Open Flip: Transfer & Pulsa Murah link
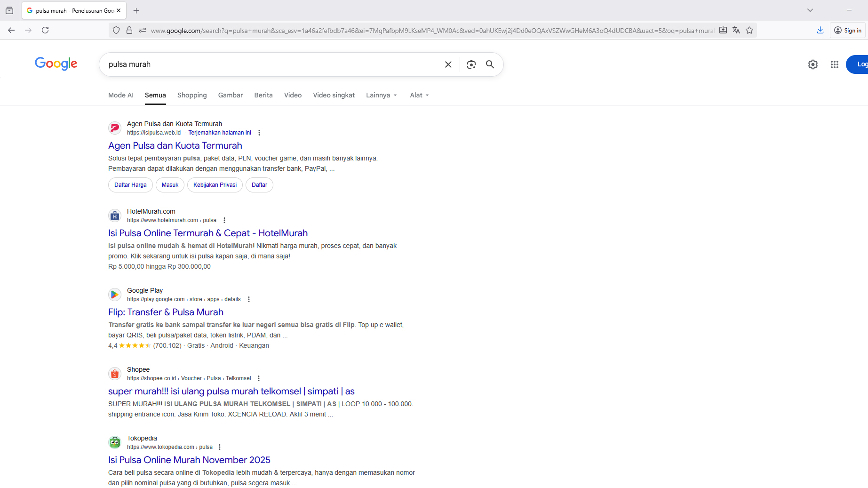 (x=166, y=312)
